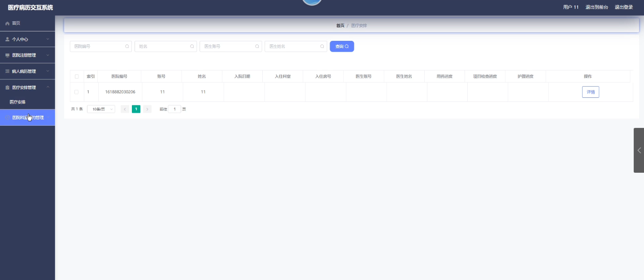Image resolution: width=644 pixels, height=280 pixels.
Task: Click the 项目检查进度 column header
Action: coord(485,76)
